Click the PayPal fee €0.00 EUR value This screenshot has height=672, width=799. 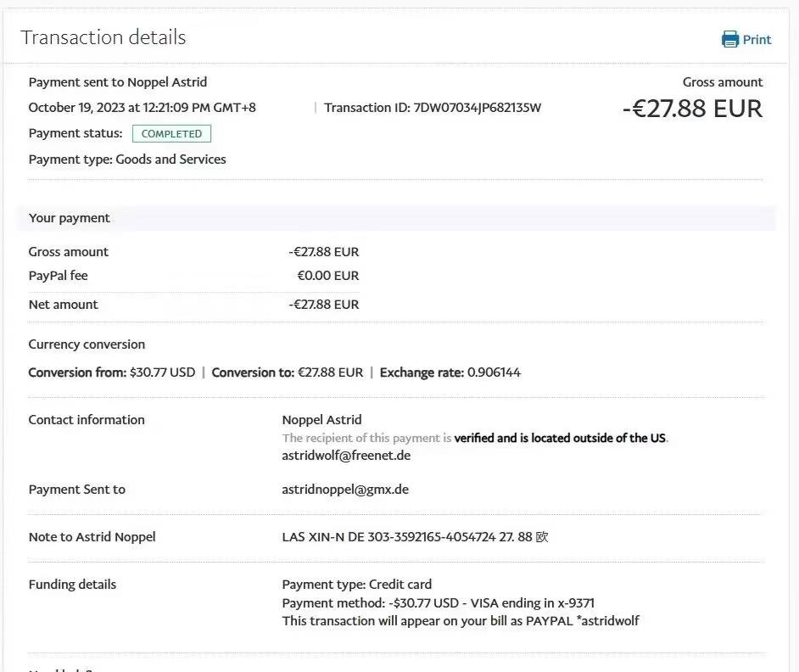click(327, 276)
